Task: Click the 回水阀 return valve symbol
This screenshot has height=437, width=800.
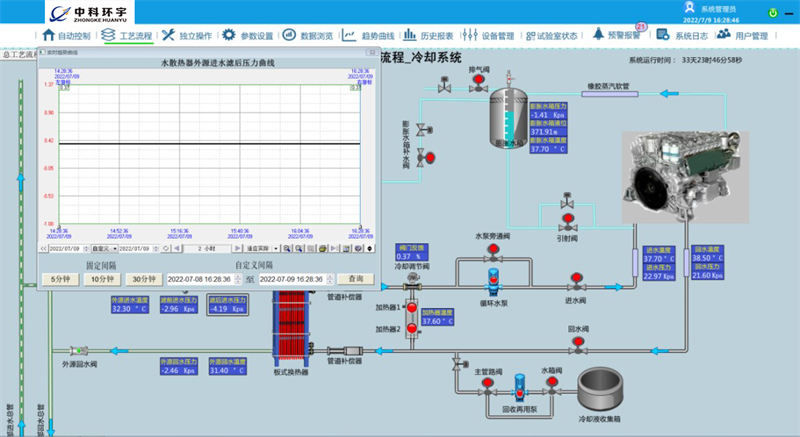Action: pyautogui.click(x=577, y=343)
